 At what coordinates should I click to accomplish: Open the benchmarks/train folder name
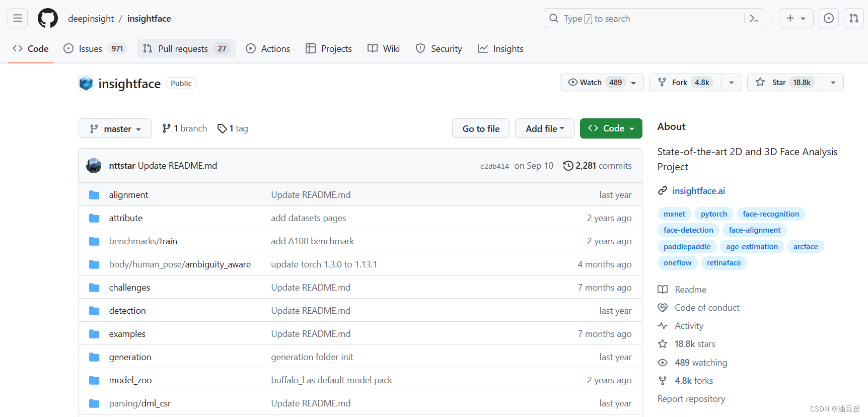(x=143, y=241)
